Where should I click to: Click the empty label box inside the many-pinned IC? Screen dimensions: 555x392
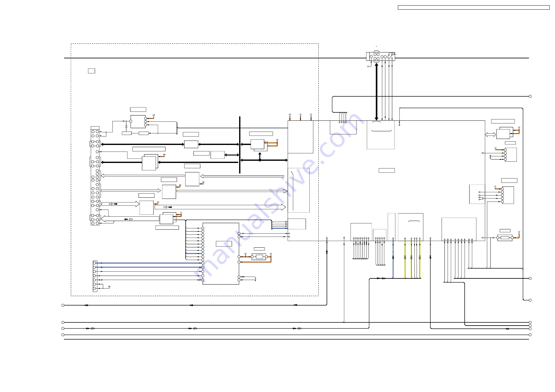pyautogui.click(x=224, y=244)
